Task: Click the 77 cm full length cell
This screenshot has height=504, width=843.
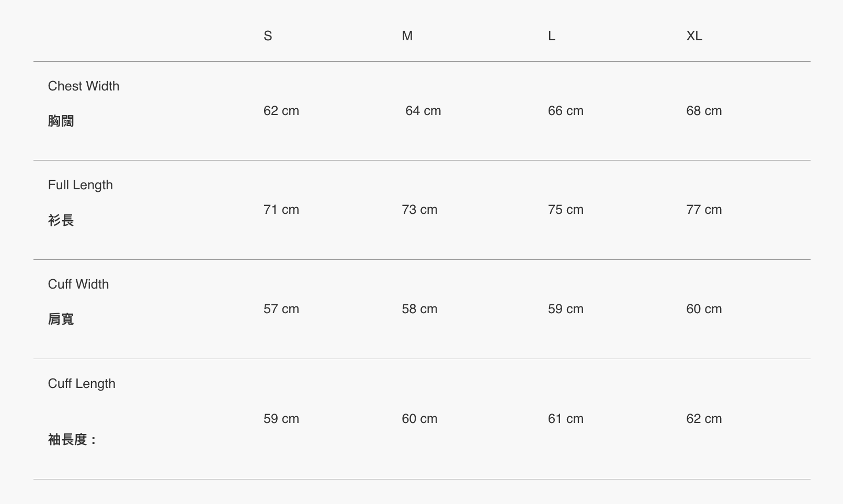Action: coord(704,210)
